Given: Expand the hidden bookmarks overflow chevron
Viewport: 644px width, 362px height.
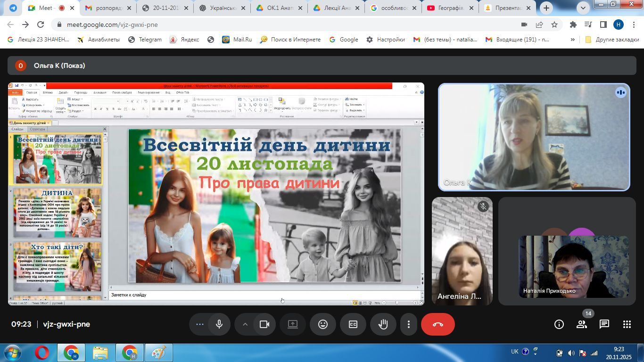Looking at the screenshot, I should 573,40.
